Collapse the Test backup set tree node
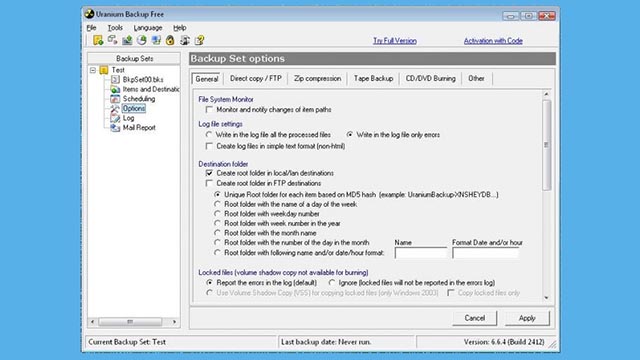This screenshot has width=640, height=360. point(93,70)
